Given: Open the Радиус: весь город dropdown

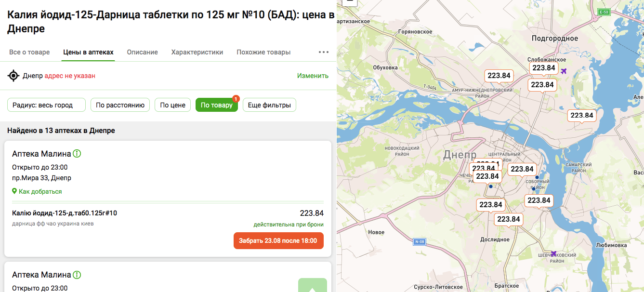Looking at the screenshot, I should [x=46, y=105].
